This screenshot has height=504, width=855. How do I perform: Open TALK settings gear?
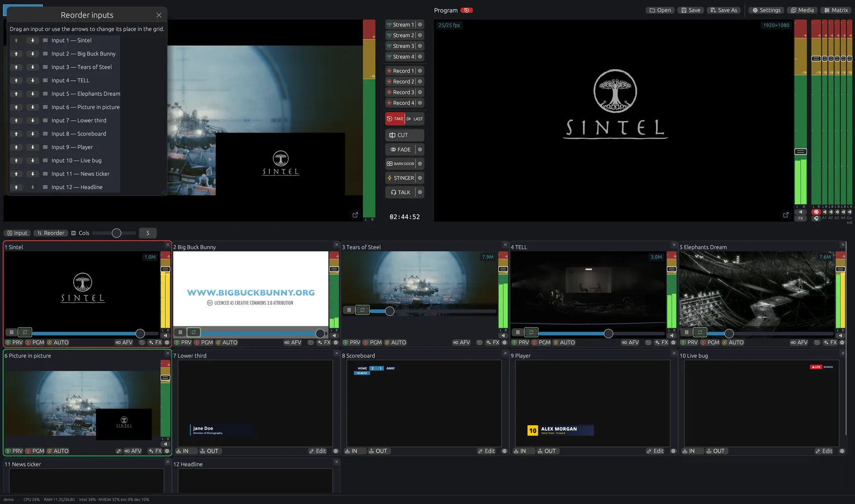point(420,192)
